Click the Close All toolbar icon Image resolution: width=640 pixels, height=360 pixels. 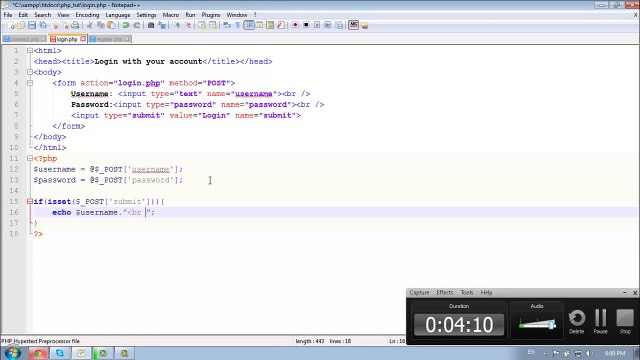(x=65, y=25)
